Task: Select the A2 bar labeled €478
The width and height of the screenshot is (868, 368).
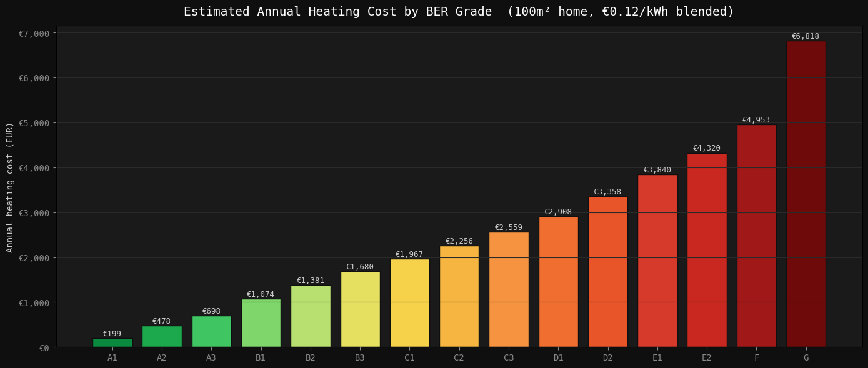Action: click(162, 337)
